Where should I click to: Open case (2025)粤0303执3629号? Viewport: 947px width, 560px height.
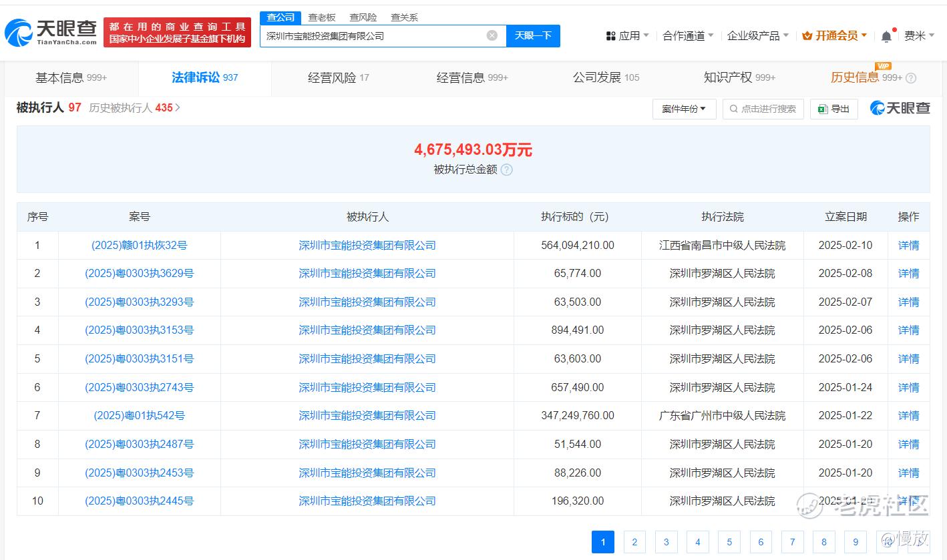pos(139,274)
